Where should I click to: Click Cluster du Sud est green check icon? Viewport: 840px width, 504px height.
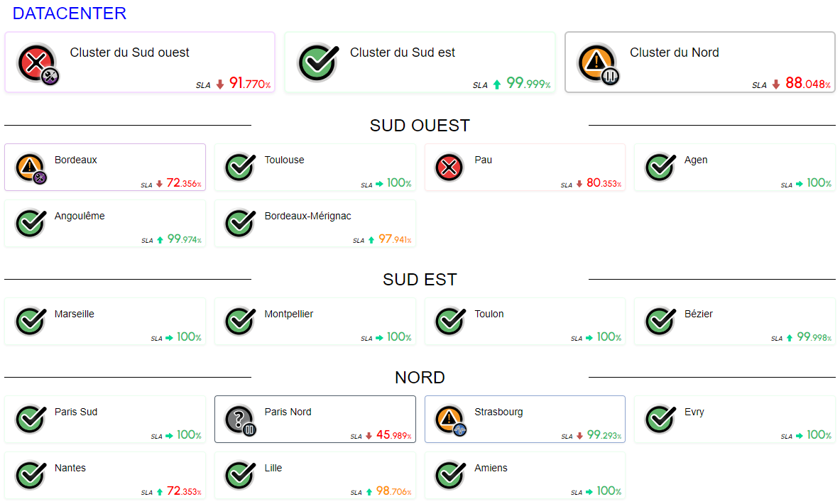pyautogui.click(x=315, y=62)
